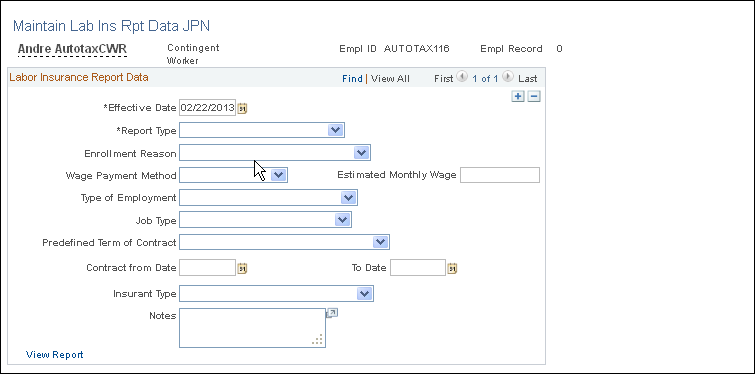Click the First navigation link
This screenshot has height=374, width=755.
[x=443, y=78]
